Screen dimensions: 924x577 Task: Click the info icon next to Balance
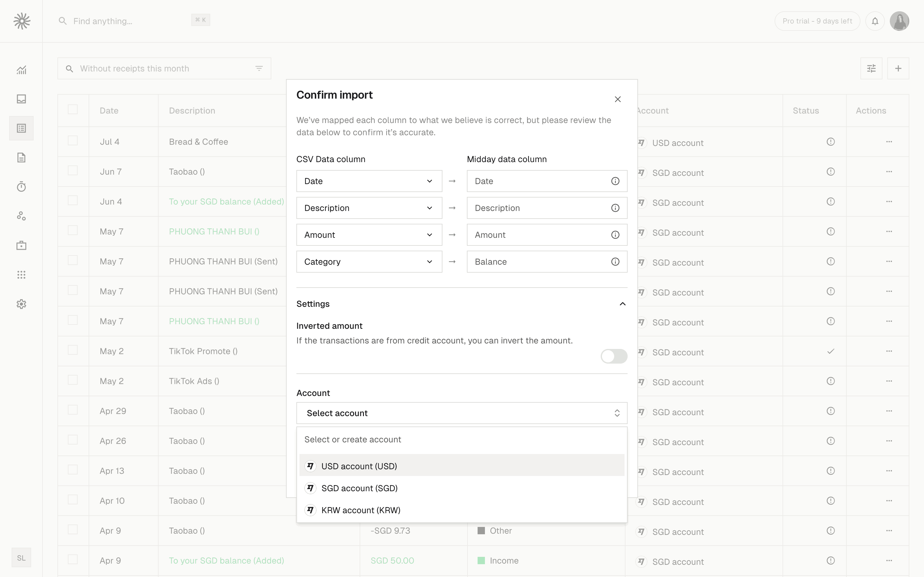click(615, 262)
